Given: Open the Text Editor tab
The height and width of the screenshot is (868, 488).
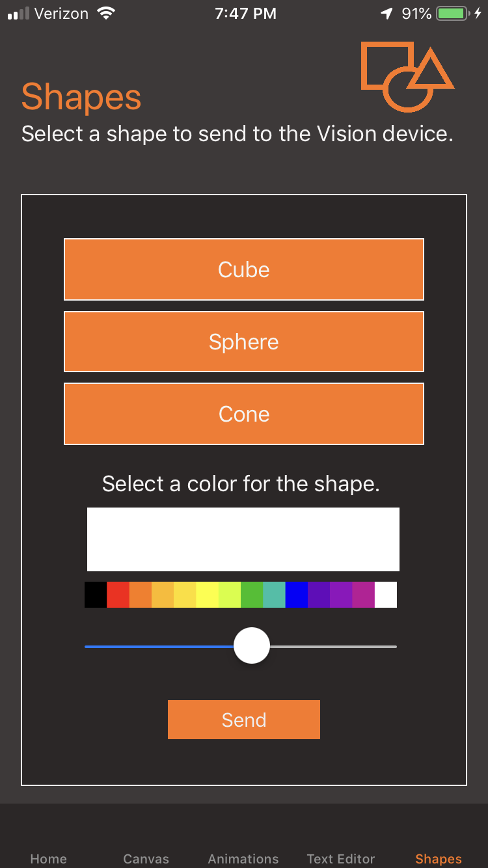Looking at the screenshot, I should [x=341, y=859].
